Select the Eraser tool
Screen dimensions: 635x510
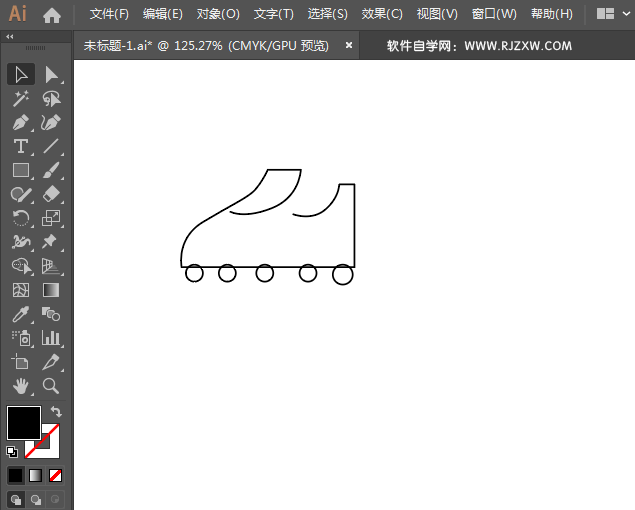[x=51, y=194]
